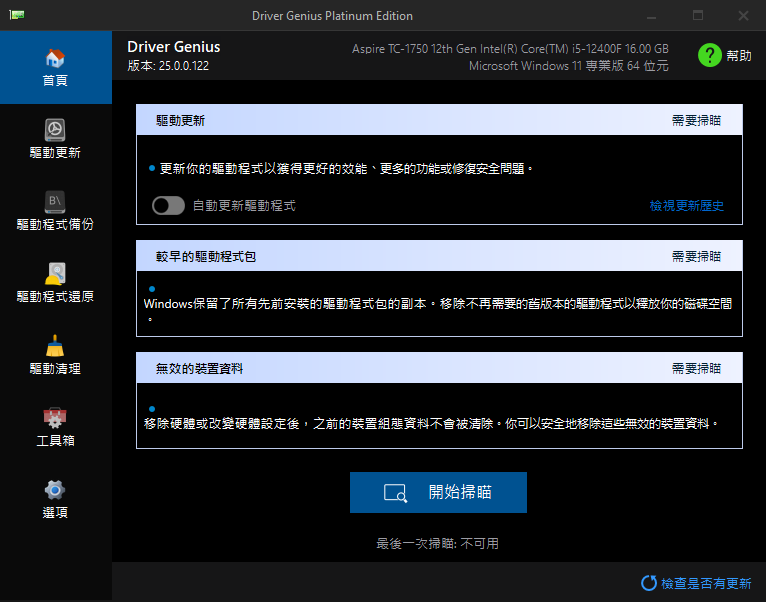Click the Aspire TC-1750 system info line
Viewport: 766px width, 602px height.
click(x=510, y=49)
